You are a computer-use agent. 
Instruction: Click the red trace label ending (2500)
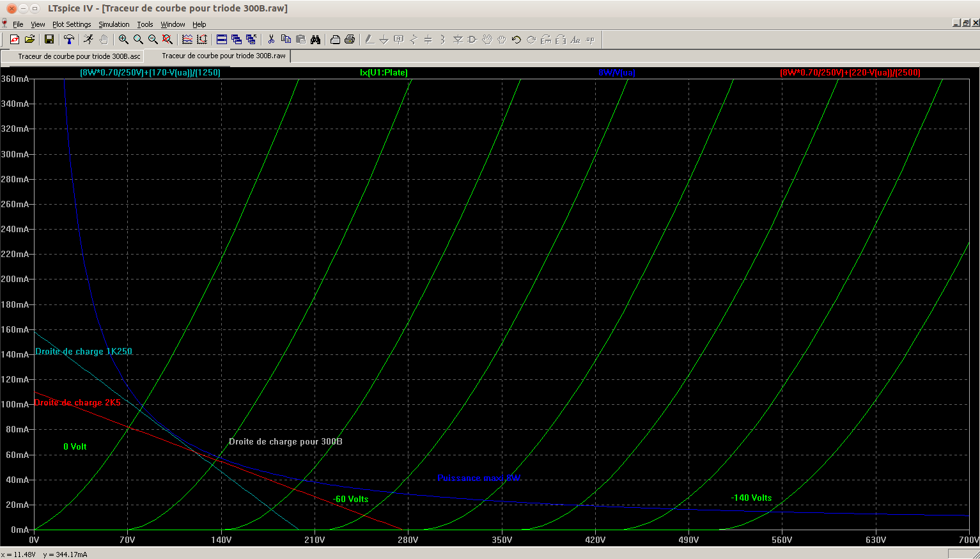click(x=850, y=72)
